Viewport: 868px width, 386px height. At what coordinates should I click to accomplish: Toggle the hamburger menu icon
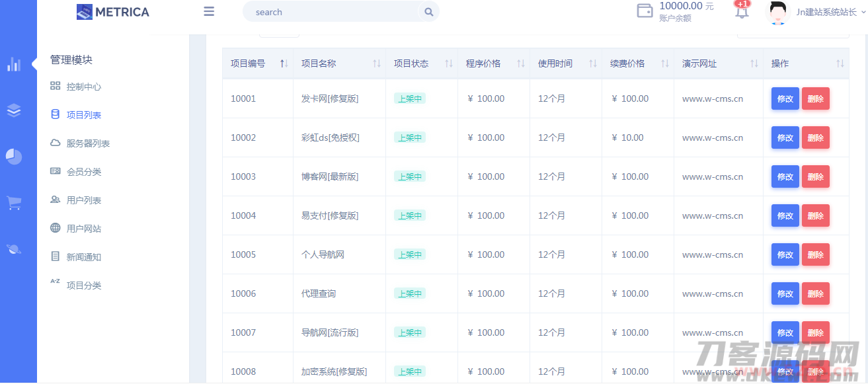coord(209,11)
